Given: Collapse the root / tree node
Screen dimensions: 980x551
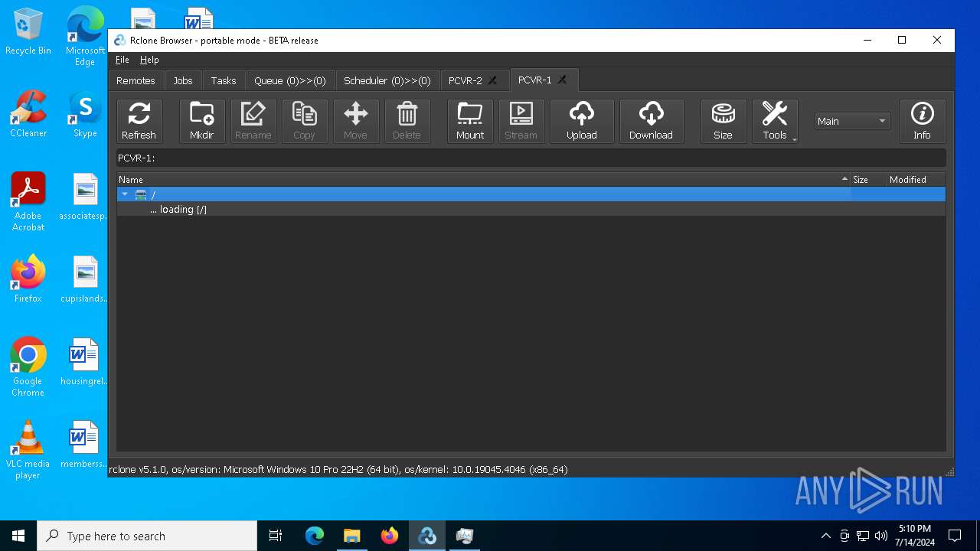Looking at the screenshot, I should coord(125,194).
